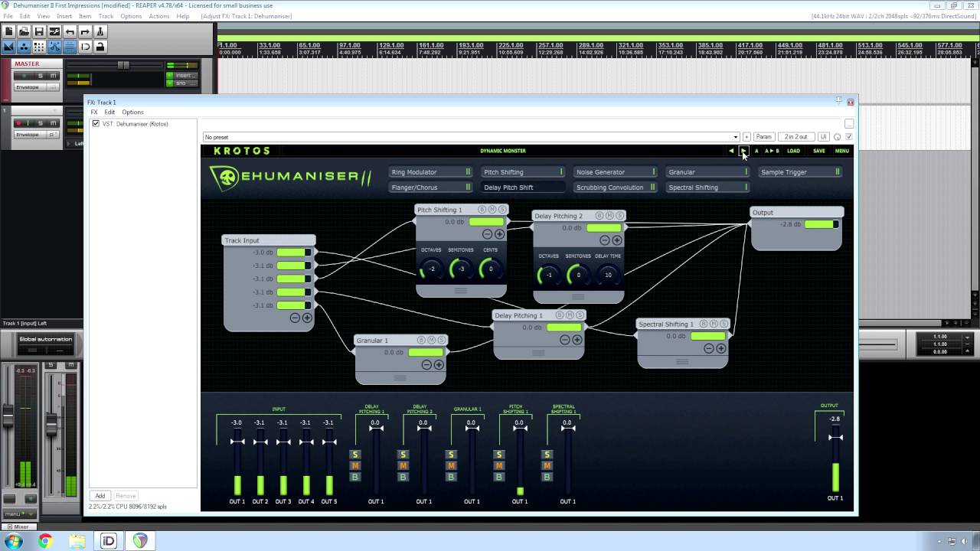Mute the Pitch Shifting 1 mixer channel
The height and width of the screenshot is (551, 980).
499,465
